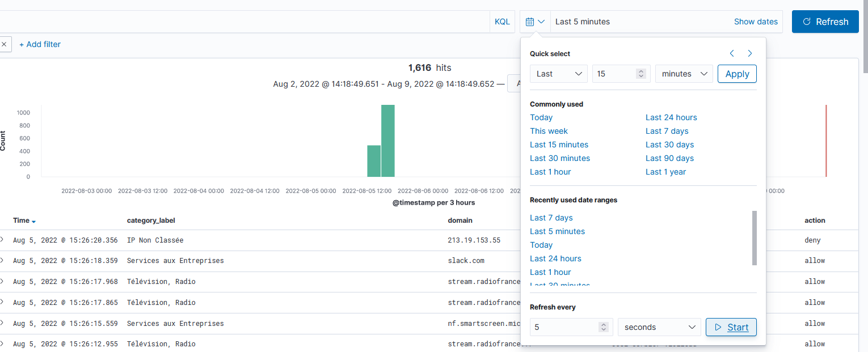Screen dimensions: 868x352
Task: Switch query language via KQL
Action: (502, 22)
